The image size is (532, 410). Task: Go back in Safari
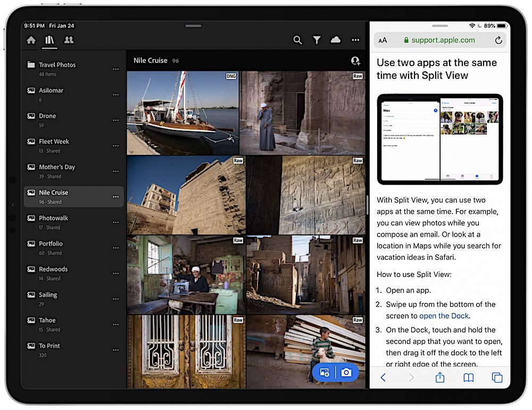coord(383,378)
